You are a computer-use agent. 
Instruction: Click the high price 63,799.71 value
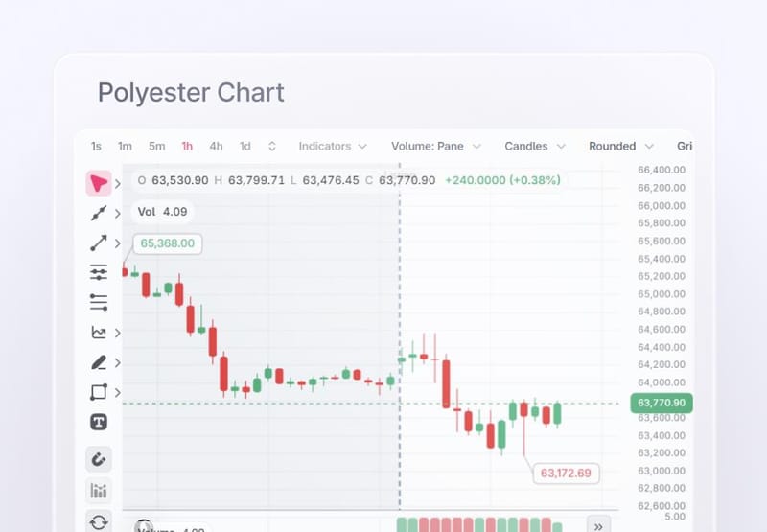click(x=256, y=180)
